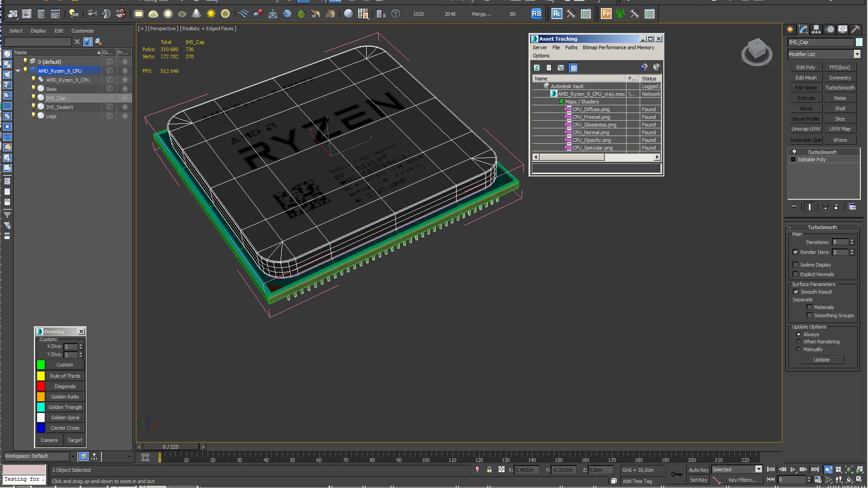The width and height of the screenshot is (868, 488).
Task: Click the green Custom color swatch
Action: coord(41,365)
